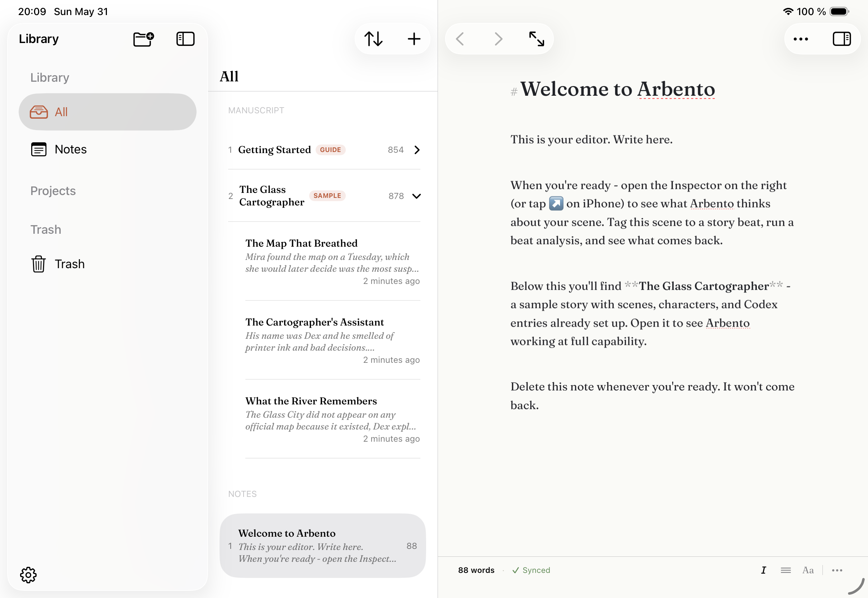Toggle the library sidebar panel
Image resolution: width=868 pixels, height=598 pixels.
(x=185, y=39)
